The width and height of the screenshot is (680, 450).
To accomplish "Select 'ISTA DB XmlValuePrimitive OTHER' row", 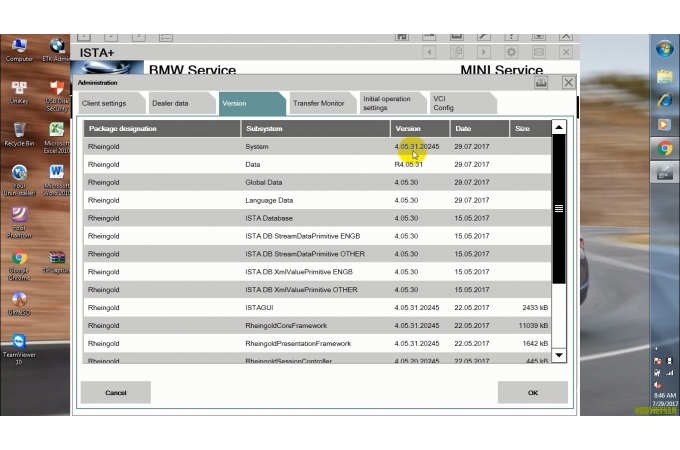I will point(317,290).
